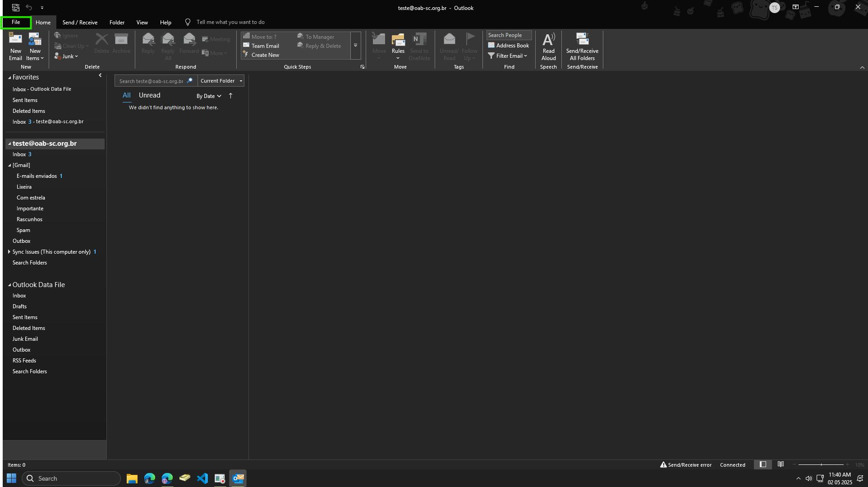Select the Com estrela folder
Image resolution: width=868 pixels, height=487 pixels.
[31, 198]
